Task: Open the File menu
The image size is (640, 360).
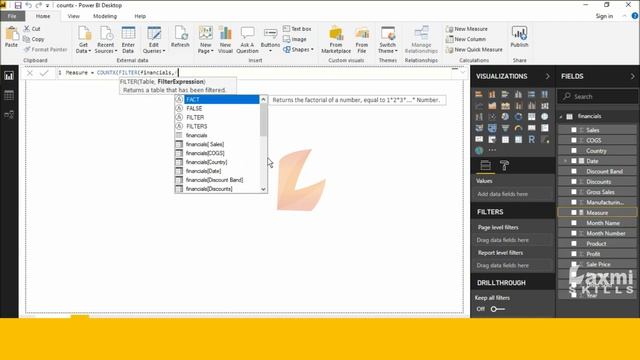Action: click(12, 16)
